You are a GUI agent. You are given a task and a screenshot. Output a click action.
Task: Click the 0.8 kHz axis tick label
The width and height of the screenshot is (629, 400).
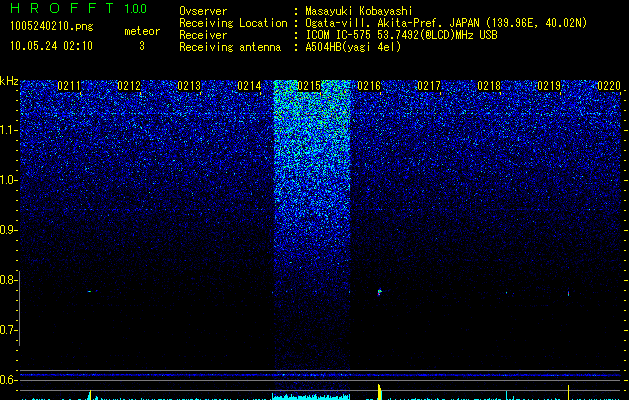pyautogui.click(x=9, y=280)
